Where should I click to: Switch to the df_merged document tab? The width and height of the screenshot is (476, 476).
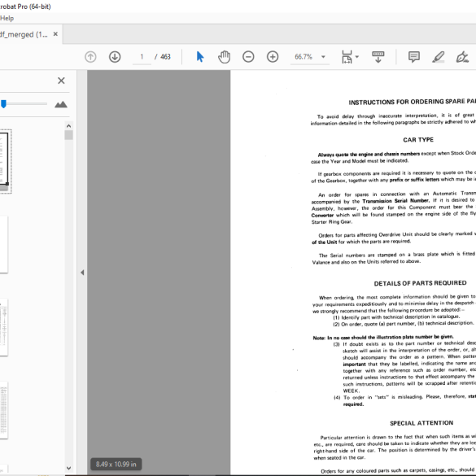(x=24, y=34)
